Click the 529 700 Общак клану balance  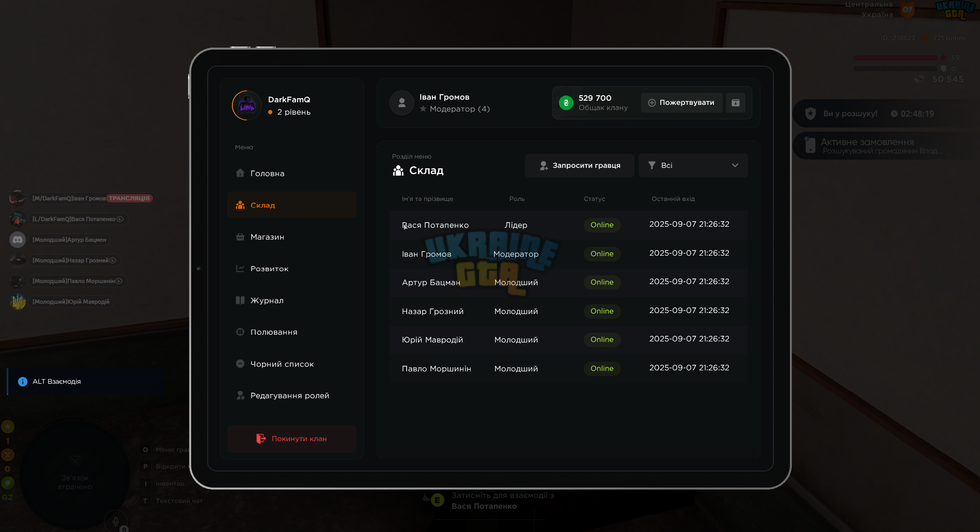point(603,103)
